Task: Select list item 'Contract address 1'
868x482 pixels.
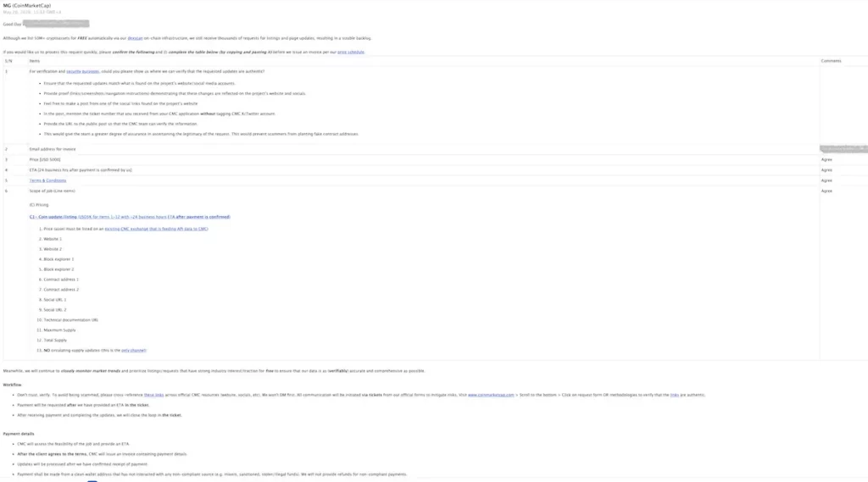Action: tap(61, 280)
